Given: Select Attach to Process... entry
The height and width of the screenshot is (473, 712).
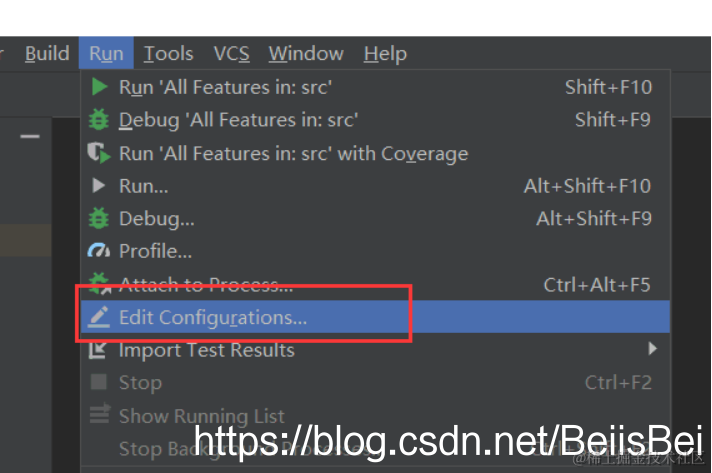Looking at the screenshot, I should [375, 284].
